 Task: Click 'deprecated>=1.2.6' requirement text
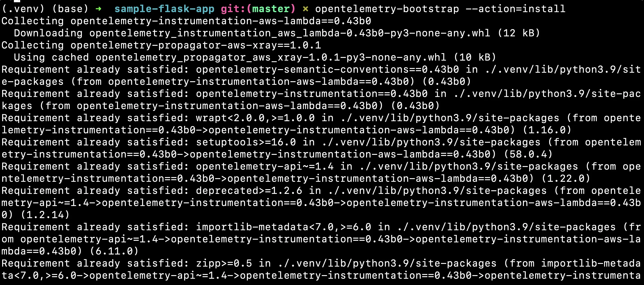[249, 191]
